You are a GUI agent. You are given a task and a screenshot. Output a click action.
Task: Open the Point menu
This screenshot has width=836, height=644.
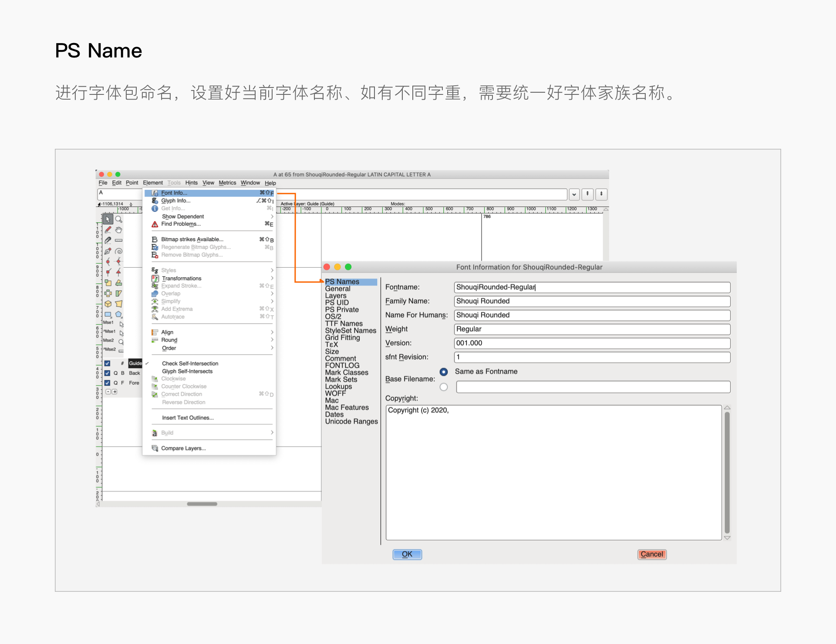(x=132, y=183)
